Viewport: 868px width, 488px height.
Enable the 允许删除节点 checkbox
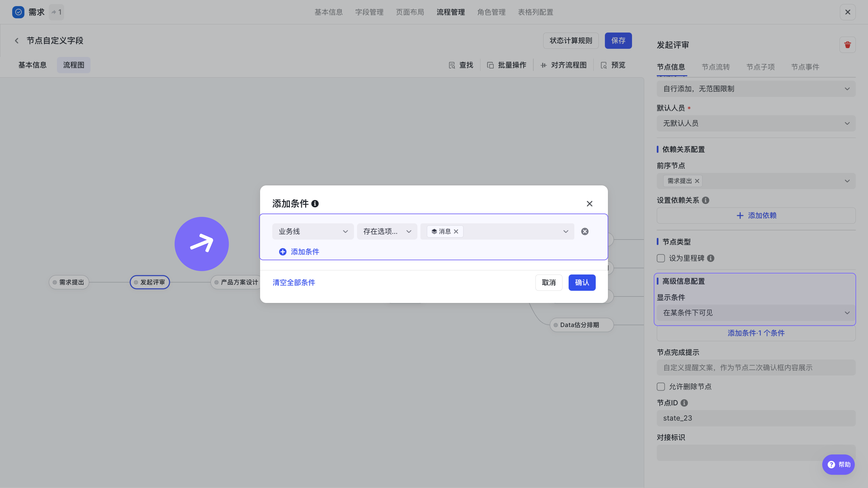pos(660,387)
